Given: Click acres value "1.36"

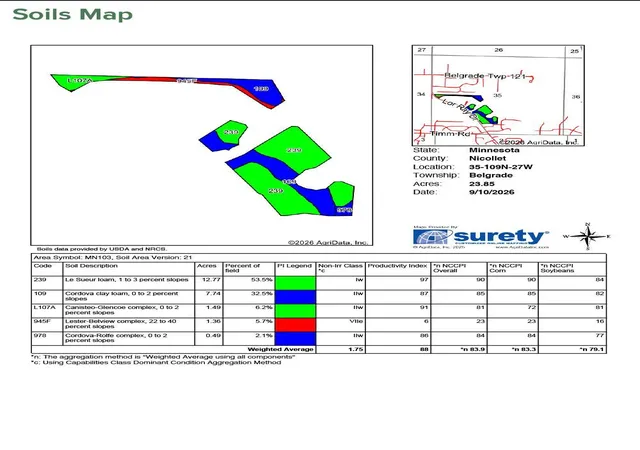Looking at the screenshot, I should point(213,321).
